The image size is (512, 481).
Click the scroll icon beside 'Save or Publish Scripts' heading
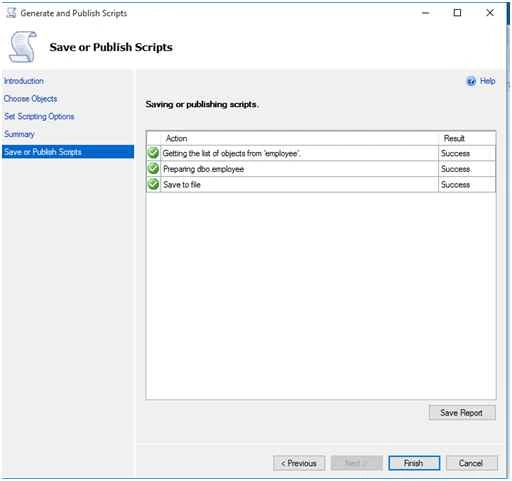pos(23,47)
